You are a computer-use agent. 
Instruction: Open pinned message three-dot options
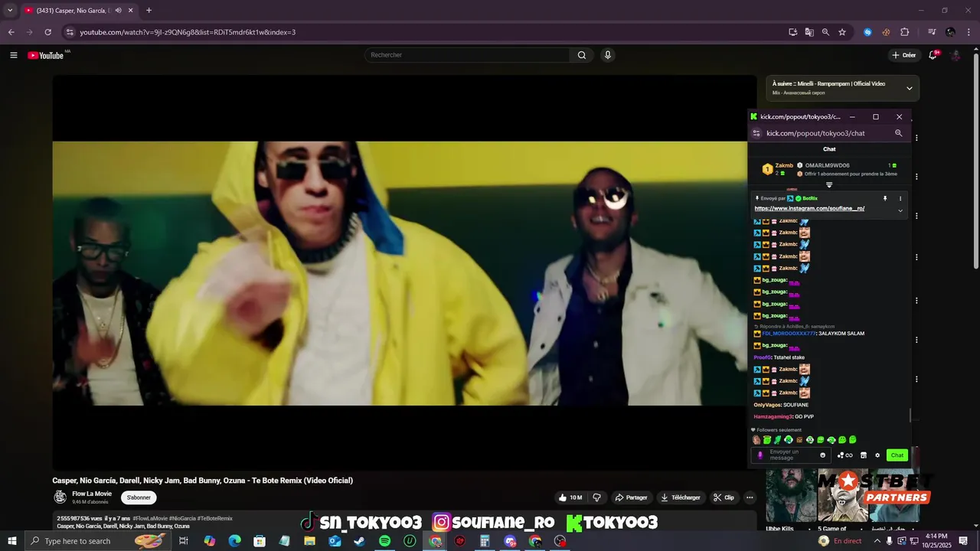coord(900,198)
